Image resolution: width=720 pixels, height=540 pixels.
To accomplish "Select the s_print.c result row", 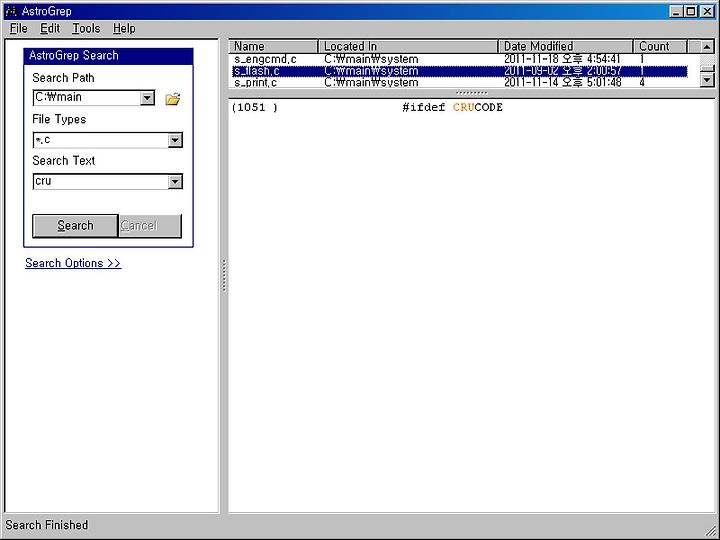I will pyautogui.click(x=459, y=83).
